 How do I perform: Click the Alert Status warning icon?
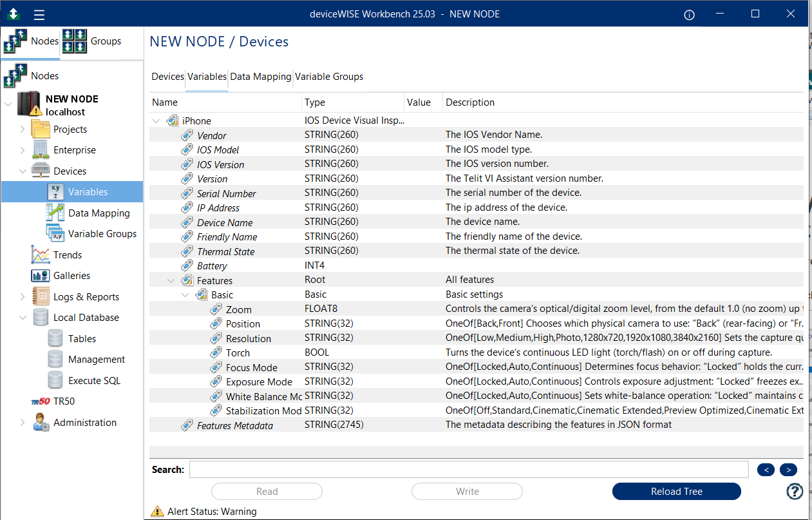point(157,512)
